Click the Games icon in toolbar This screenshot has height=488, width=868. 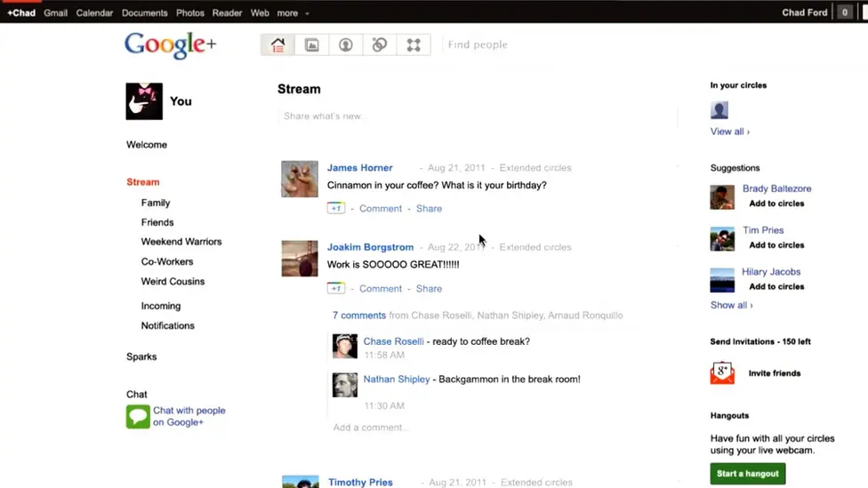coord(414,45)
